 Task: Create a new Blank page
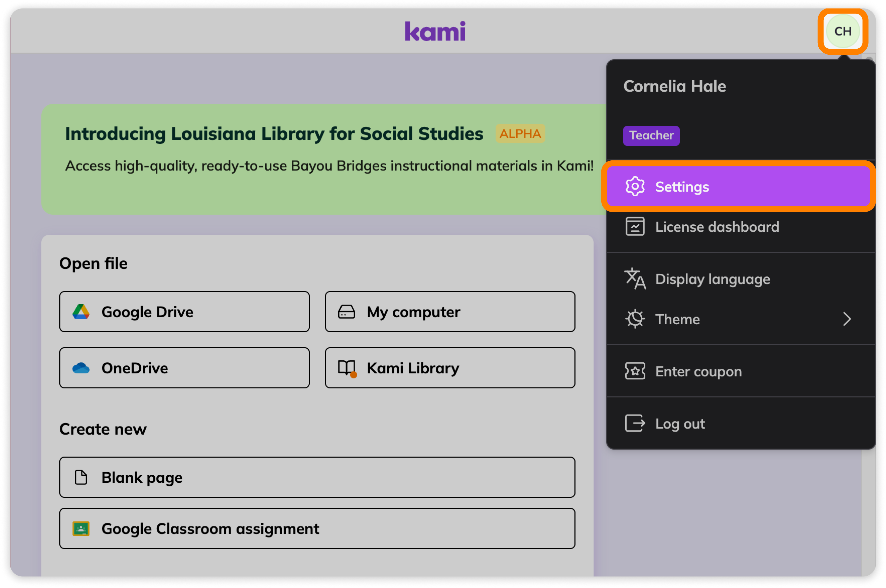click(x=317, y=477)
